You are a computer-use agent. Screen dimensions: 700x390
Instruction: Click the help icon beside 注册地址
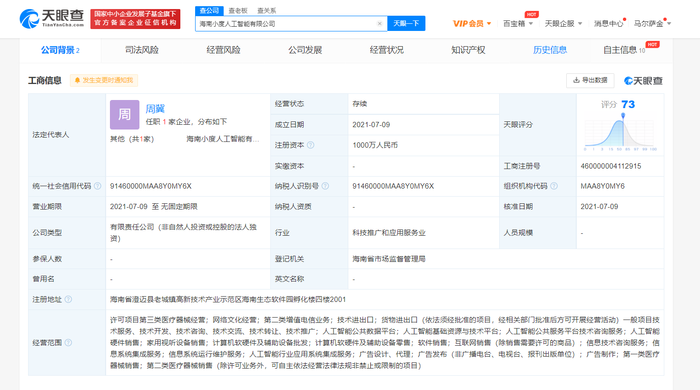pyautogui.click(x=68, y=299)
